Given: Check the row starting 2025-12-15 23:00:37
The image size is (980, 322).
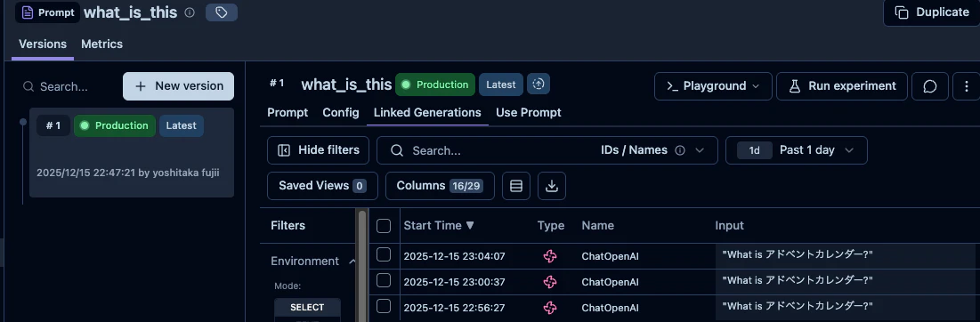Looking at the screenshot, I should (384, 281).
